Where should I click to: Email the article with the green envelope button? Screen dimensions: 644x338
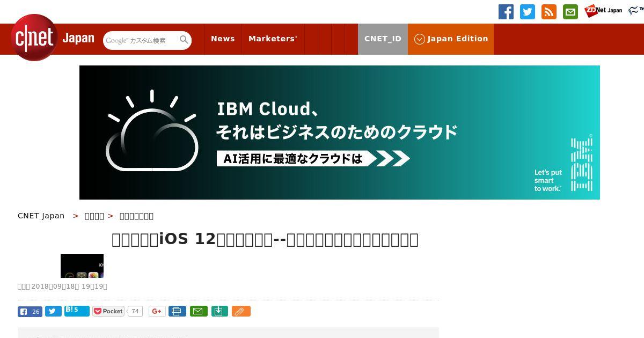click(x=199, y=311)
